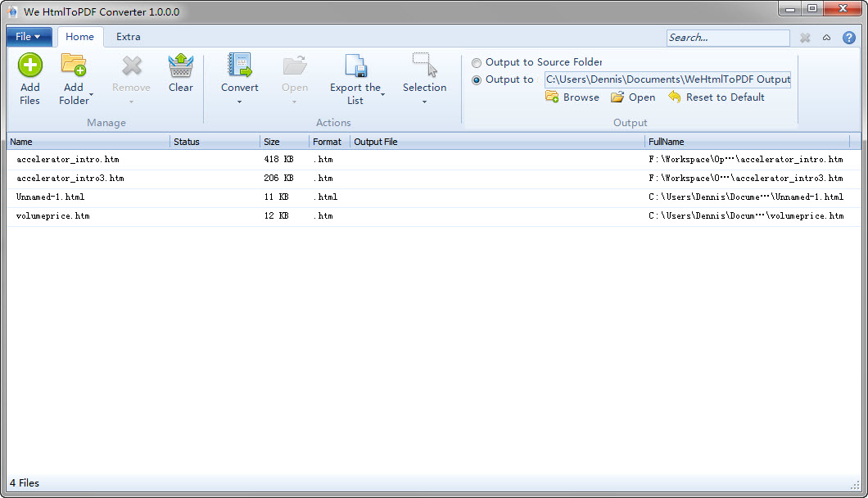This screenshot has width=868, height=498.
Task: Expand the Open dropdown arrow in Actions
Action: (295, 102)
